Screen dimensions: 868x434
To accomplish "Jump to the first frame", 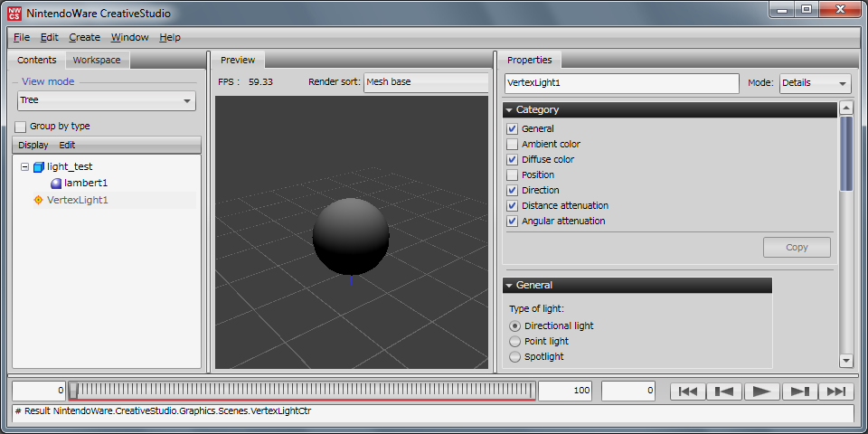I will click(x=687, y=392).
